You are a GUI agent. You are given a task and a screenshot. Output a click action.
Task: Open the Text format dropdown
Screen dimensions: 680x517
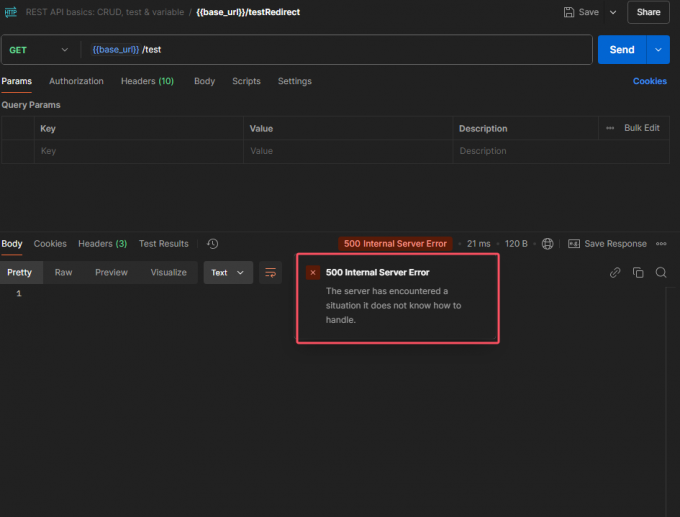228,272
